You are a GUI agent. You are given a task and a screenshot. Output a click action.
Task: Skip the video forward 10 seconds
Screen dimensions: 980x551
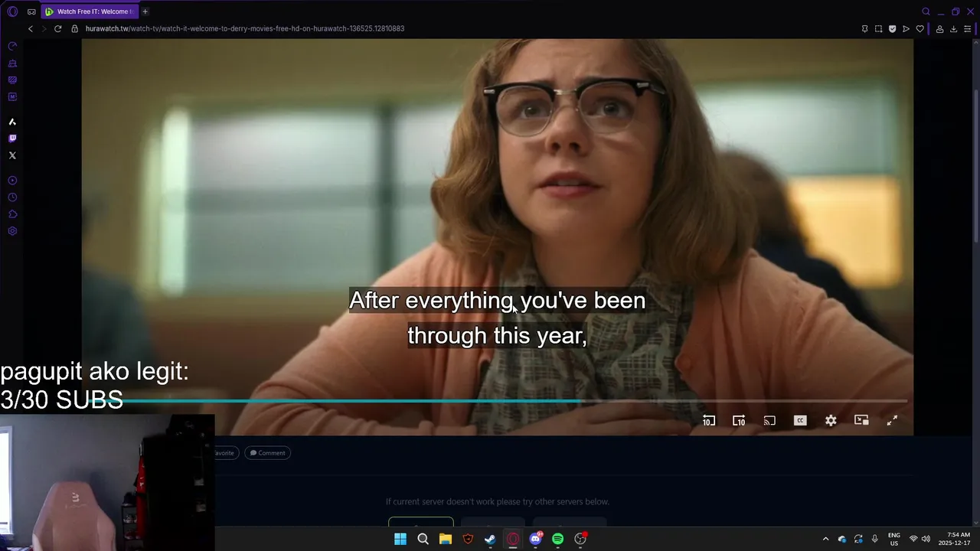coord(739,420)
